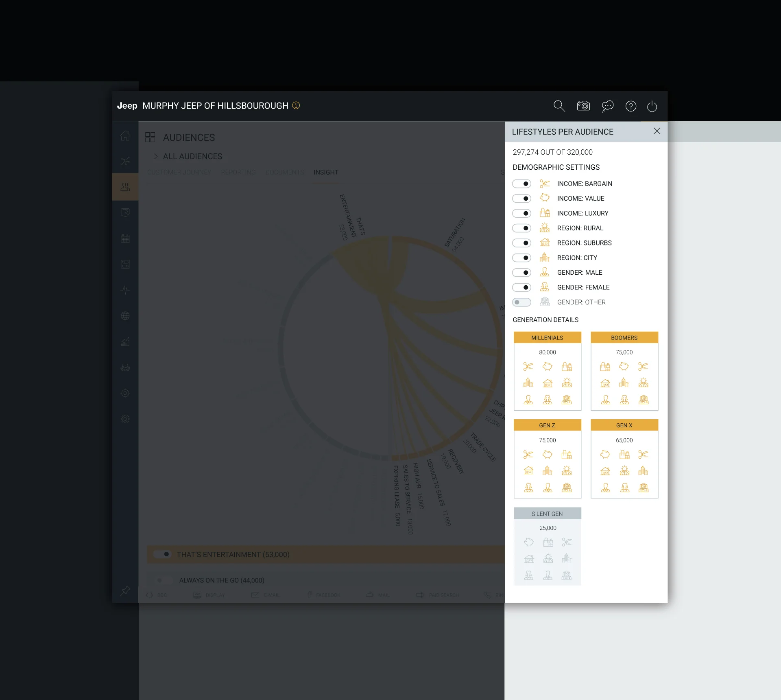The image size is (781, 700).
Task: Toggle Region: Suburbs switch
Action: [521, 243]
